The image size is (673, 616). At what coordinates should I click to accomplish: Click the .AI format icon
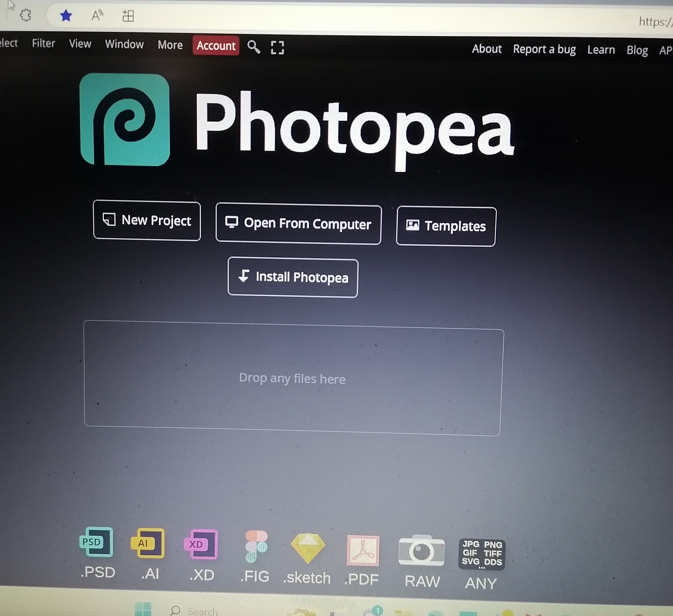coord(148,543)
